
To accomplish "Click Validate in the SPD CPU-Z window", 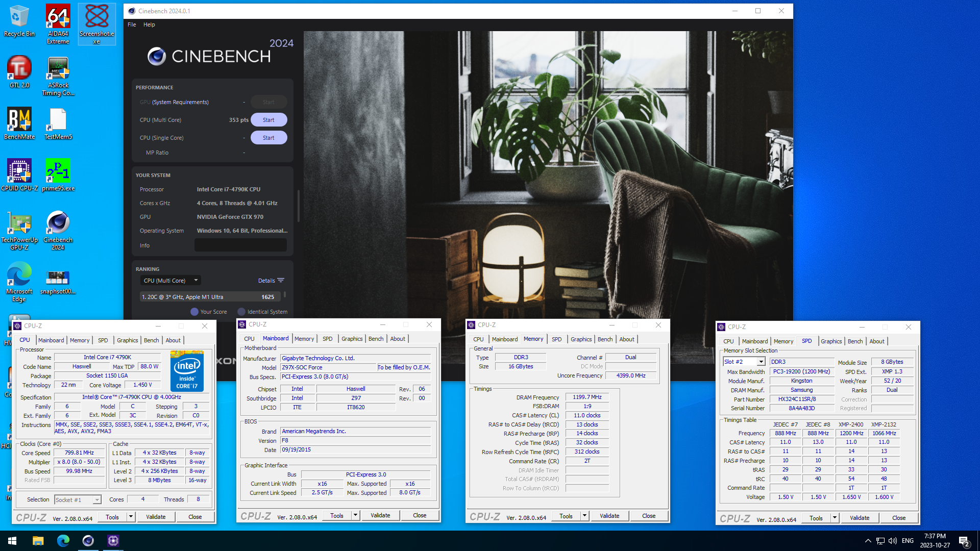I will coord(860,518).
